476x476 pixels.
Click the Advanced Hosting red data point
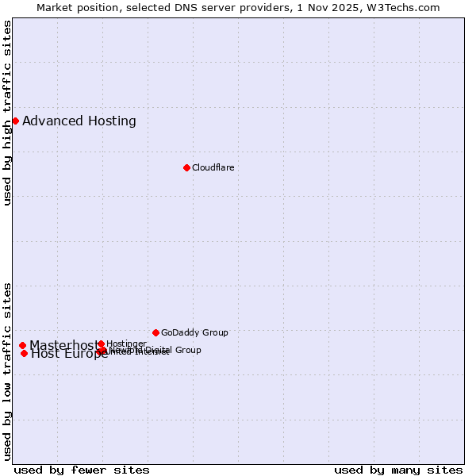15,121
